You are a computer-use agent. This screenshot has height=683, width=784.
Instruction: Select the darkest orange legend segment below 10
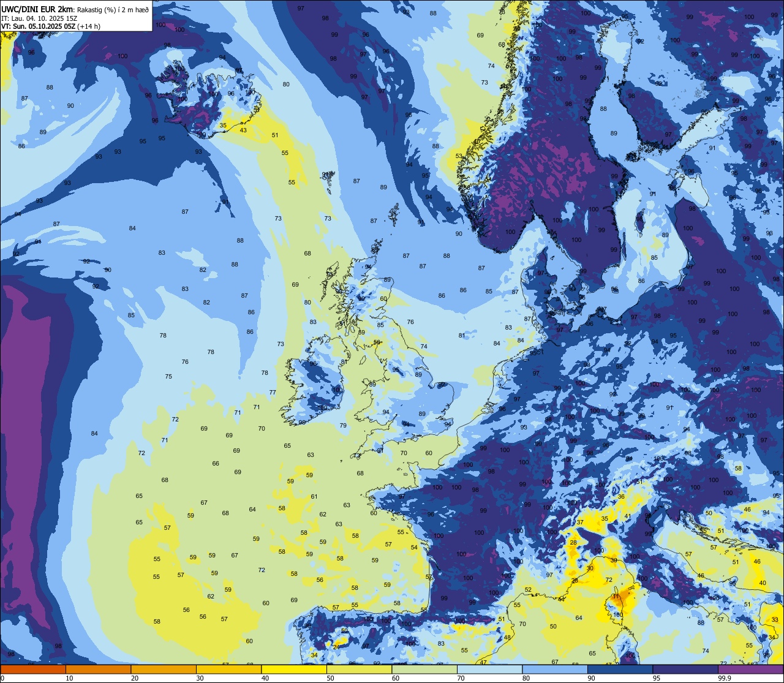pos(33,670)
